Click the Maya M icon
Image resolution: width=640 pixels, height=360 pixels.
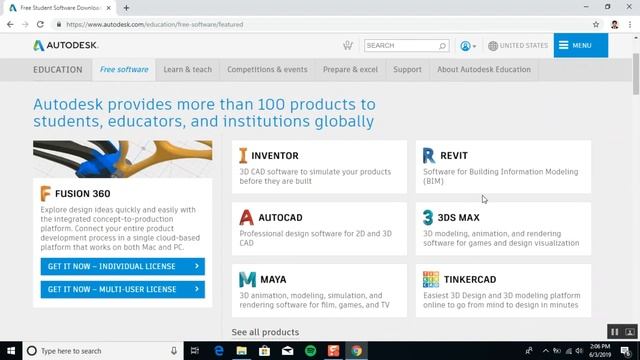[247, 280]
